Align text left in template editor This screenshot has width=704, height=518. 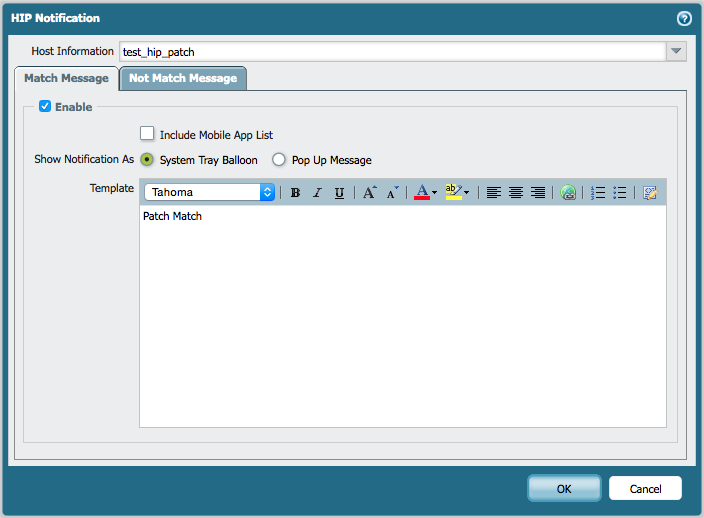494,193
